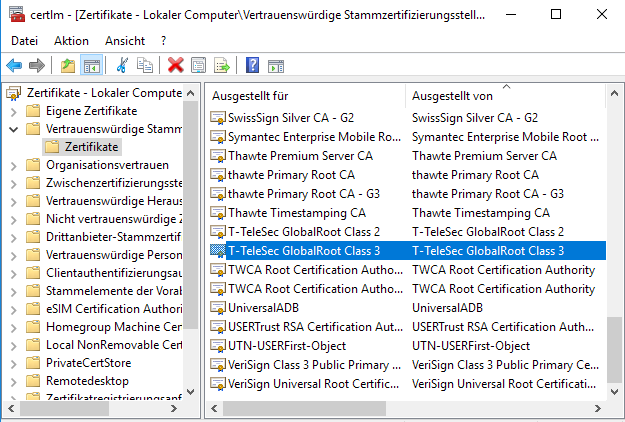Toggle console tree show/hide button
Screen dimensions: 625x422
(x=92, y=65)
